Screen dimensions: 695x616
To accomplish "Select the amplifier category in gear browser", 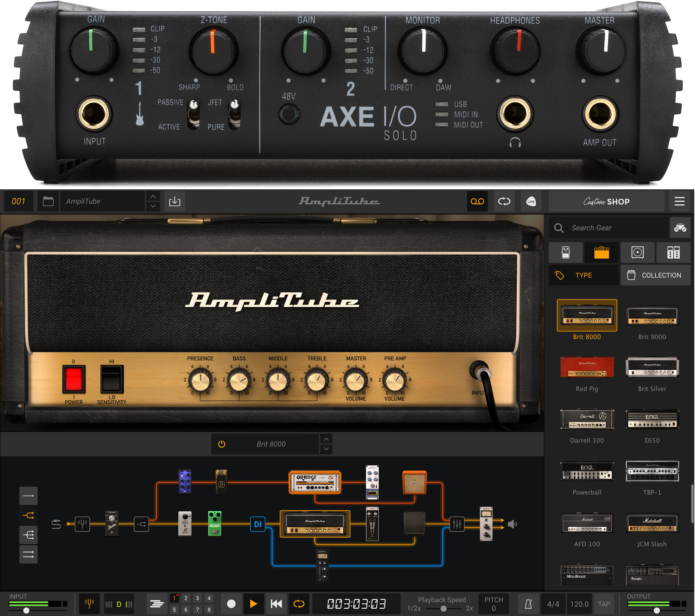I will click(601, 253).
